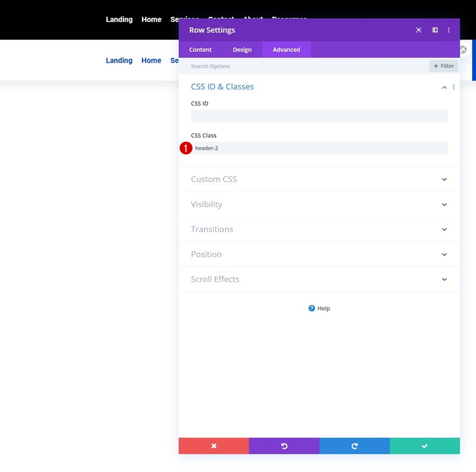
Task: Collapse the CSS ID & Classes section
Action: click(x=444, y=87)
